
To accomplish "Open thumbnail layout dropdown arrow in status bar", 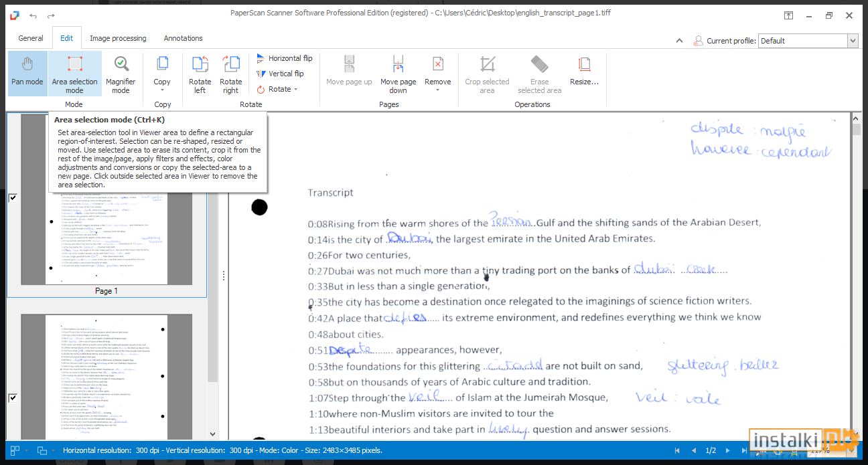I will coord(26,451).
